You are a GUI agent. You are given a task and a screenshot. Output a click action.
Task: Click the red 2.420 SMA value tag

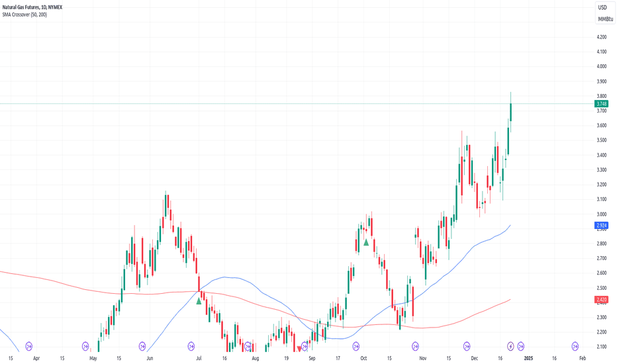(x=601, y=299)
